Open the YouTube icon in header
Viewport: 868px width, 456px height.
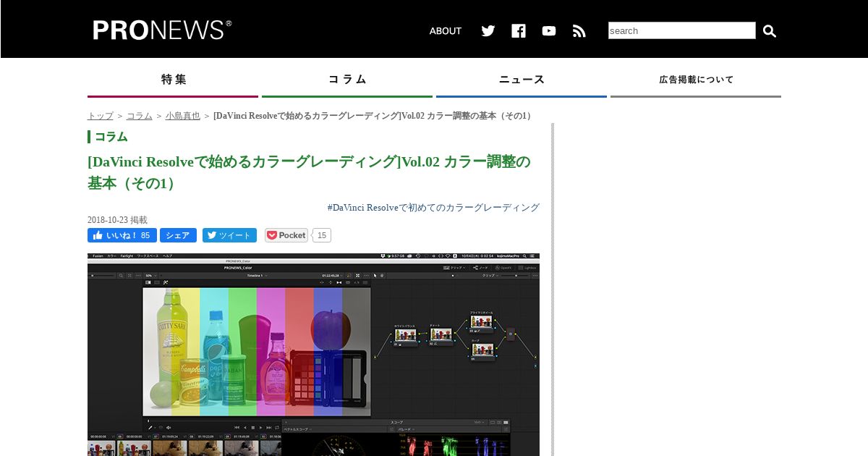(x=549, y=31)
